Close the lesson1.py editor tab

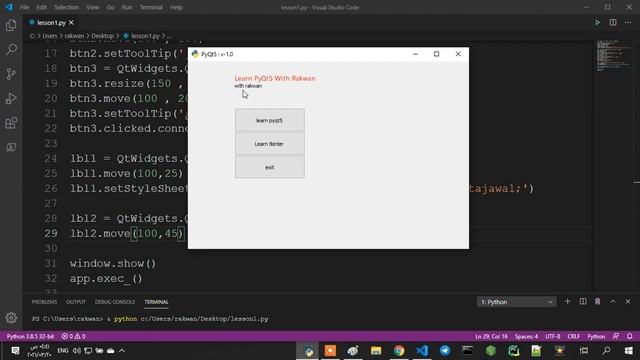click(x=71, y=22)
